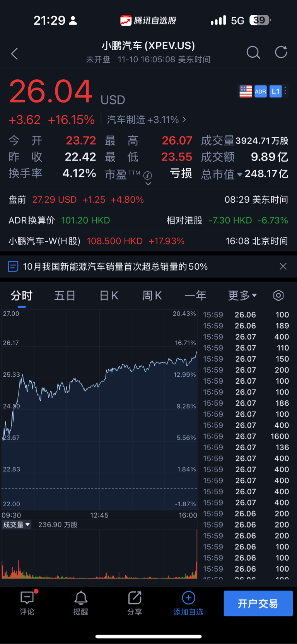Go back using the left arrow
Screen dimensions: 297x644
[x=15, y=54]
